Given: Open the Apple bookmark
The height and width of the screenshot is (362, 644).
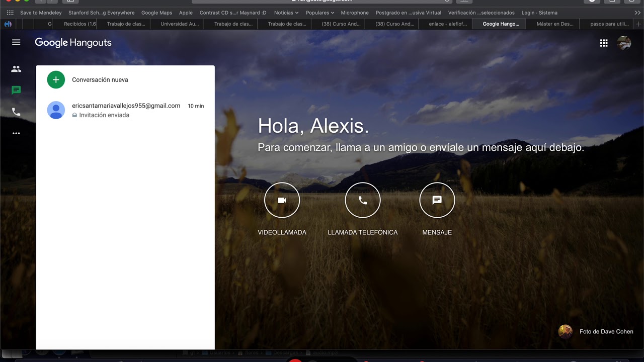Looking at the screenshot, I should point(186,13).
